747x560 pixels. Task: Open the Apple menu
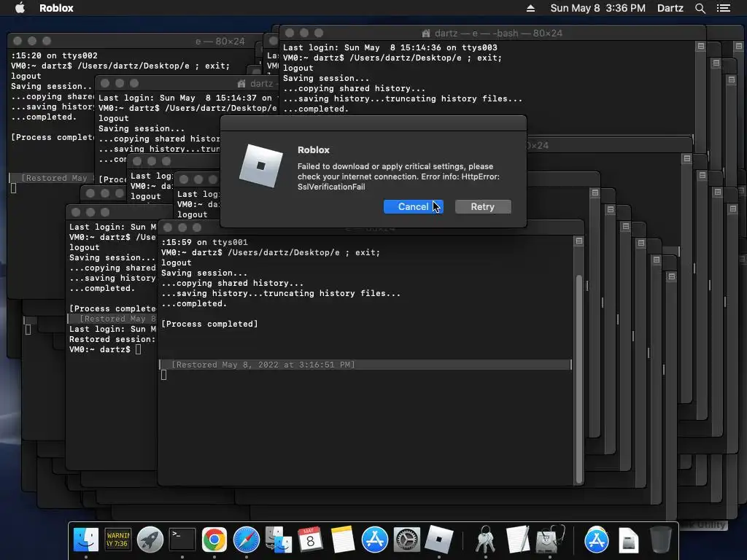(x=20, y=8)
